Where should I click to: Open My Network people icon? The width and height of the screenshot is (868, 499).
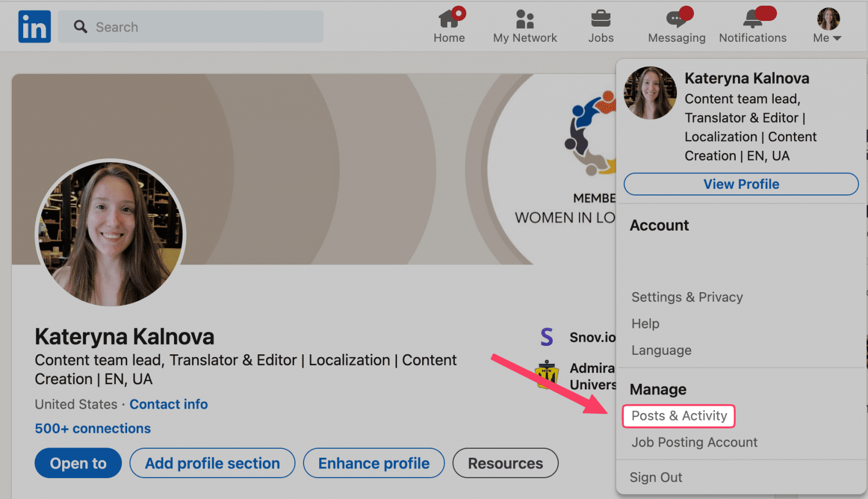(x=525, y=19)
